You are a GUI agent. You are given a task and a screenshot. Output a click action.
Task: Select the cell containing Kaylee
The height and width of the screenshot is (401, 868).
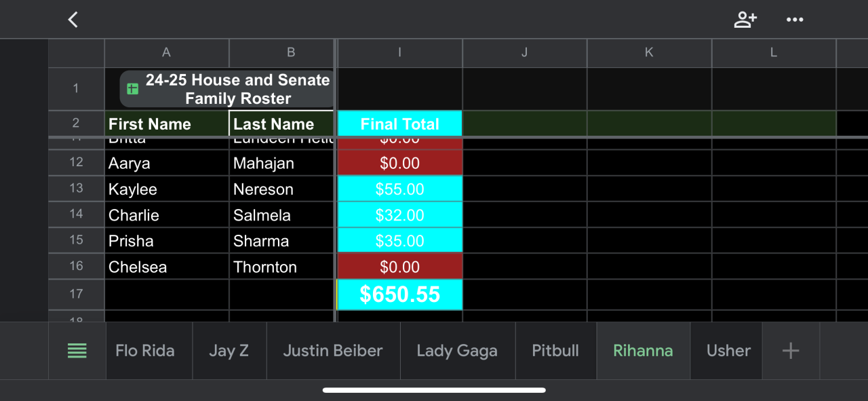pyautogui.click(x=166, y=189)
